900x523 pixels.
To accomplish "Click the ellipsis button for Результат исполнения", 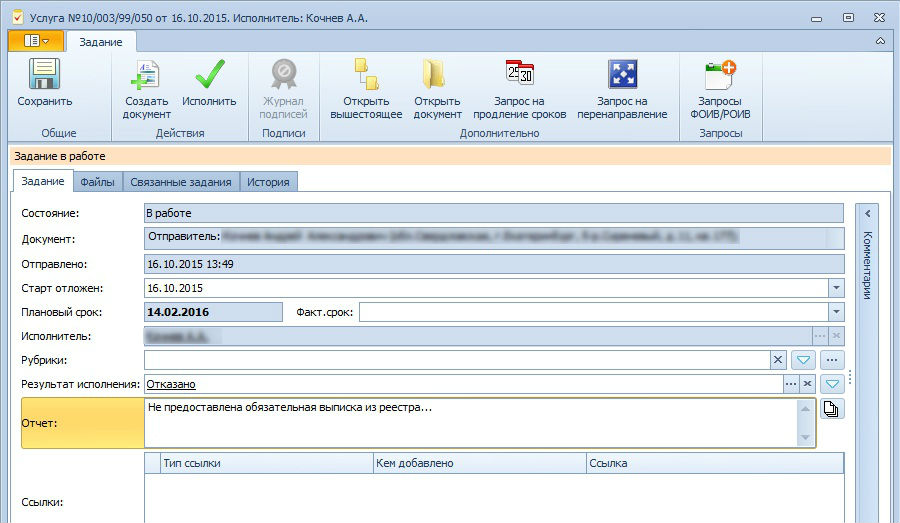I will (791, 383).
